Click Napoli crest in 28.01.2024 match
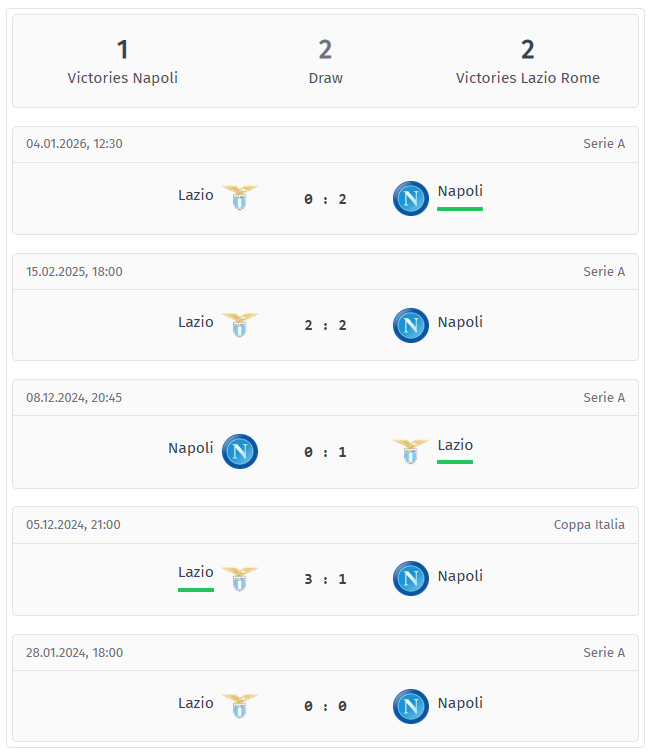Image resolution: width=652 pixels, height=753 pixels. click(410, 706)
